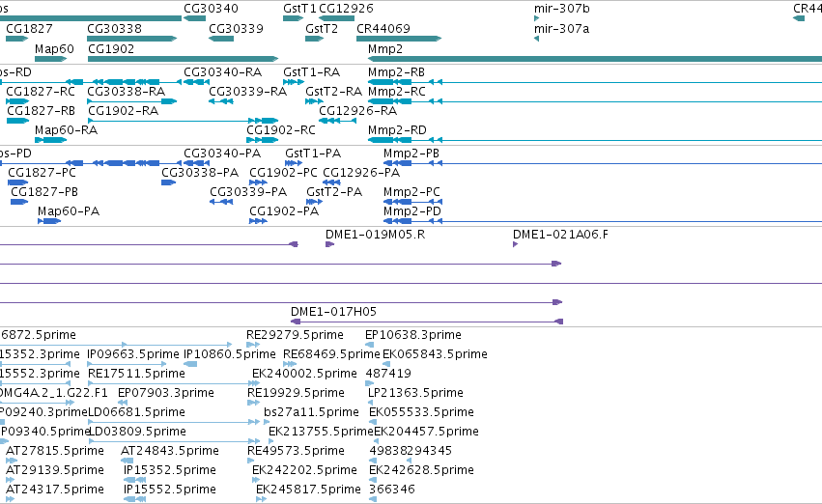This screenshot has width=822, height=504.
Task: Select the GstT1-RA transcript
Action: point(294,82)
